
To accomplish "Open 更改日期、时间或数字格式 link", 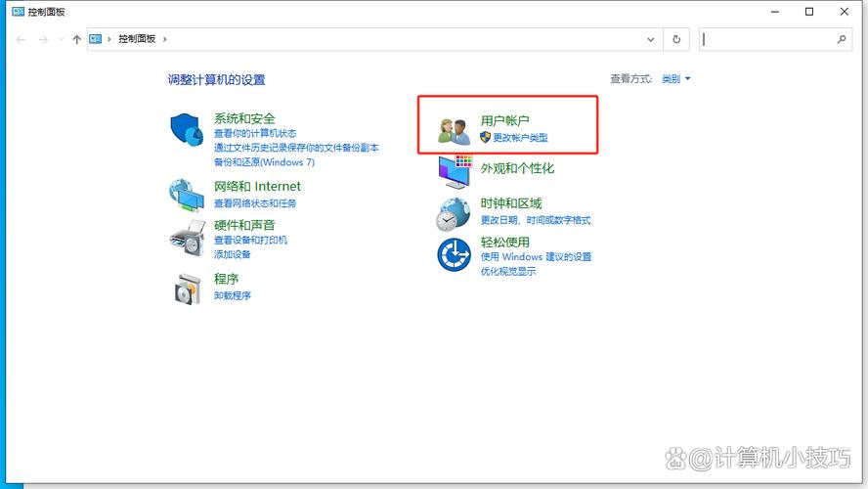I will pyautogui.click(x=536, y=220).
